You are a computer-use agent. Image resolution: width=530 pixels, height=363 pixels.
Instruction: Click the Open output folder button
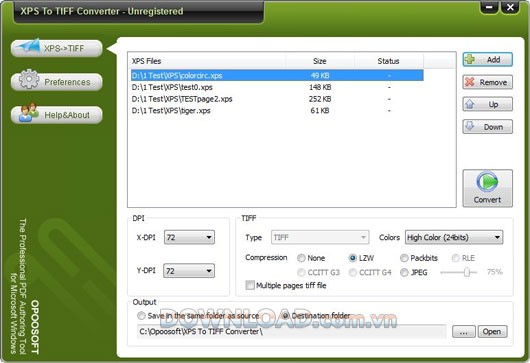coord(492,332)
